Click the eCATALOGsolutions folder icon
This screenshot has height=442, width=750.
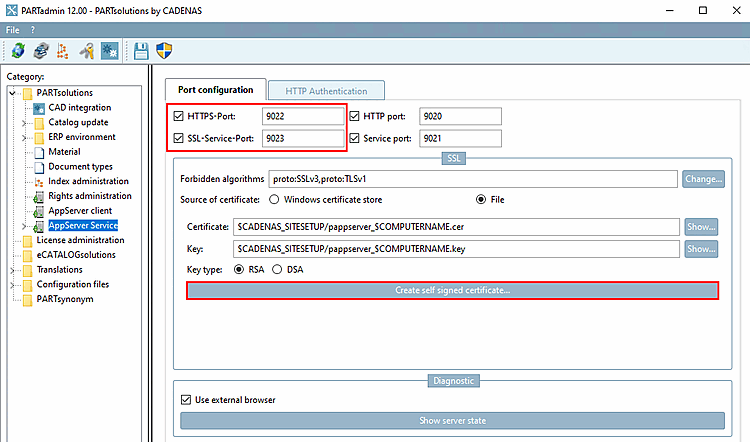pyautogui.click(x=28, y=255)
